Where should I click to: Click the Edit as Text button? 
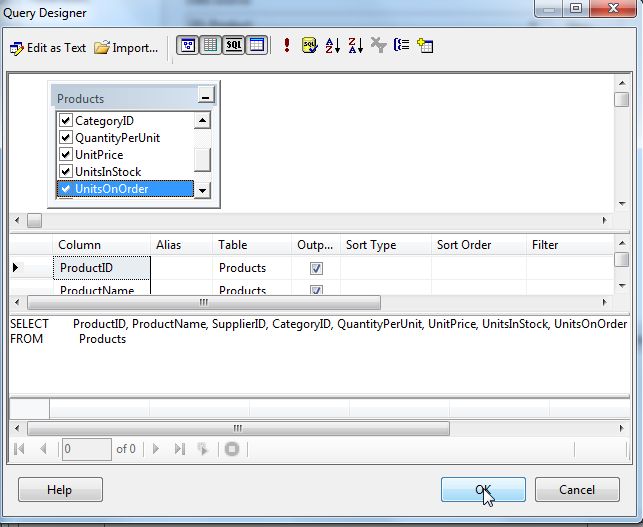48,48
